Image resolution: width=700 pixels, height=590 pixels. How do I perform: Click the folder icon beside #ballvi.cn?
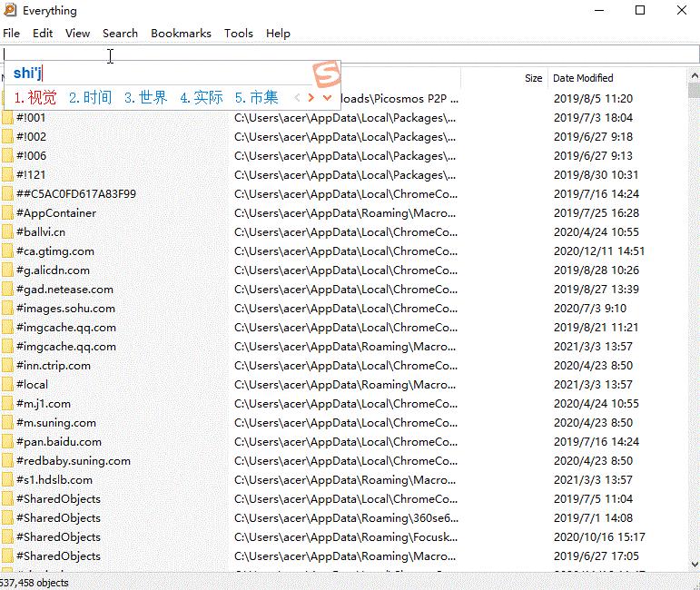(7, 232)
